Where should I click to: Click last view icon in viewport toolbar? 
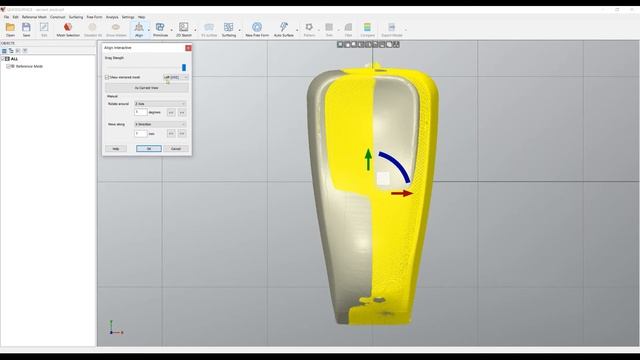396,44
